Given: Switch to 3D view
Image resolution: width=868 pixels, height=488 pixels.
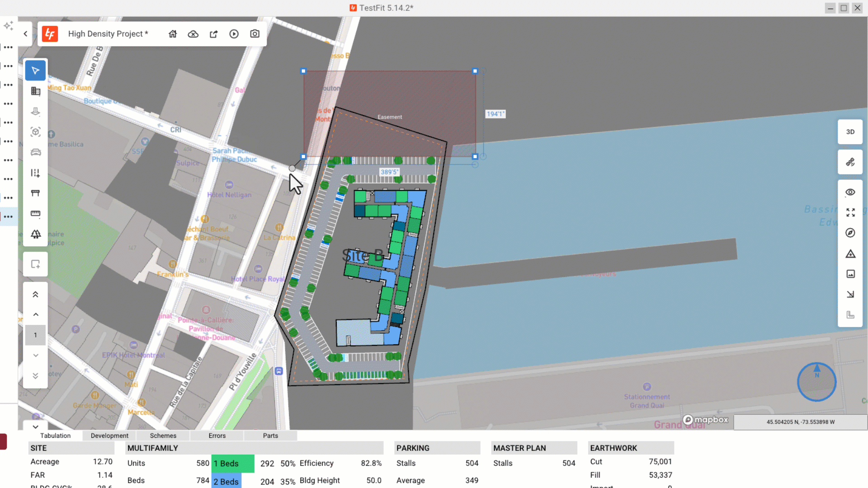Looking at the screenshot, I should [x=850, y=132].
